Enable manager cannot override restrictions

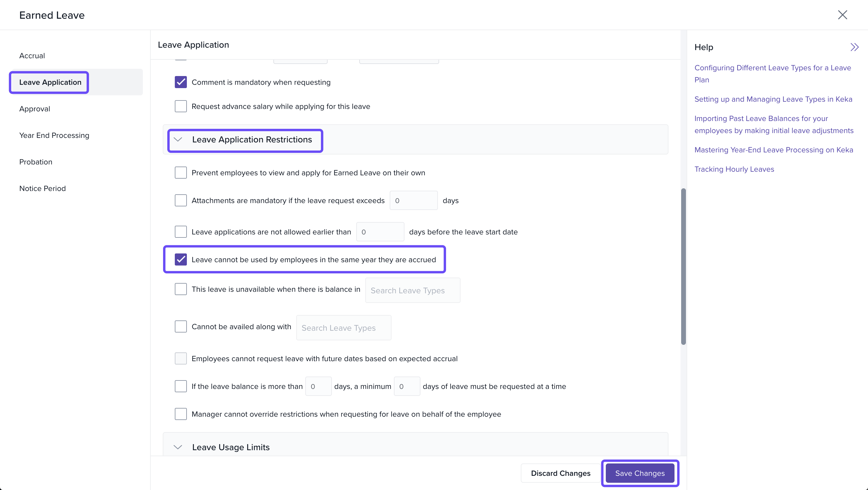pos(181,414)
